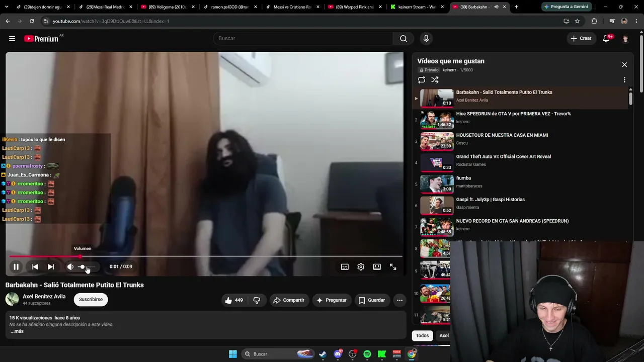644x362 pixels.
Task: Reload the page
Action: [x=32, y=21]
